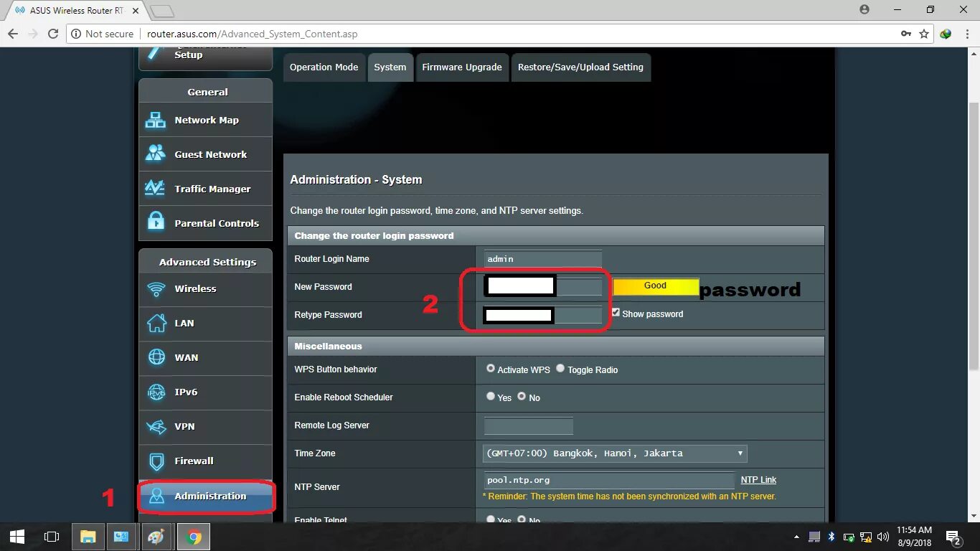Click the Retype Password input field
Viewport: 980px width, 551px height.
coord(543,315)
